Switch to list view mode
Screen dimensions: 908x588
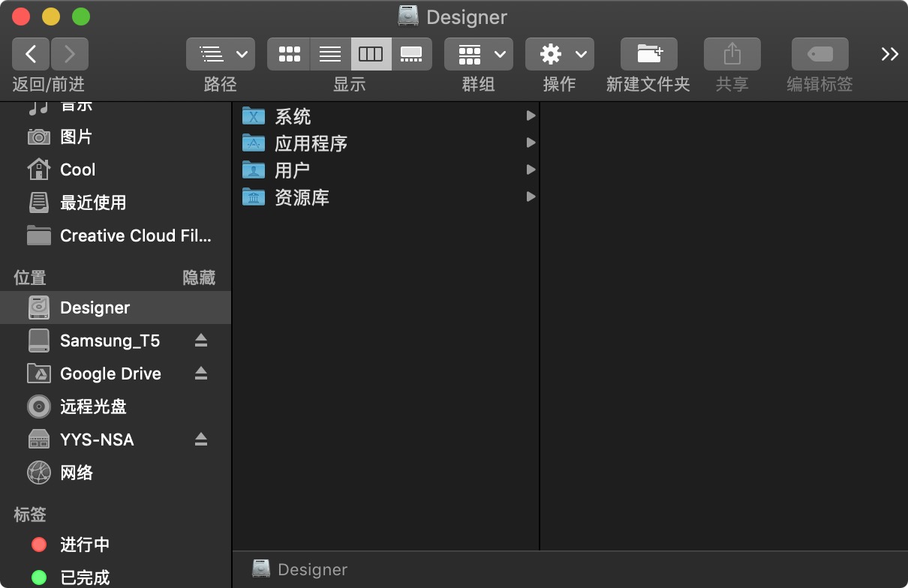coord(330,54)
